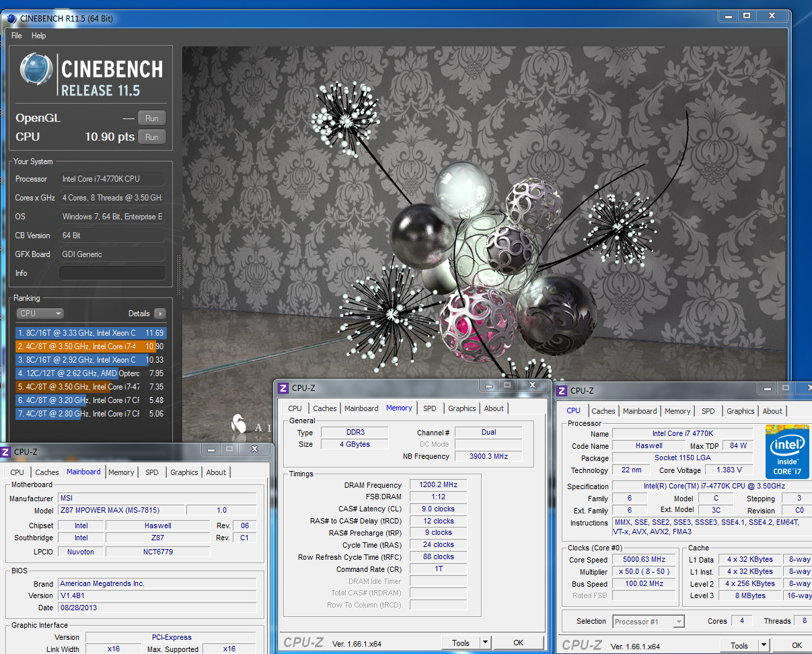Maximize the Cinebench window
The image size is (812, 654).
tap(747, 15)
